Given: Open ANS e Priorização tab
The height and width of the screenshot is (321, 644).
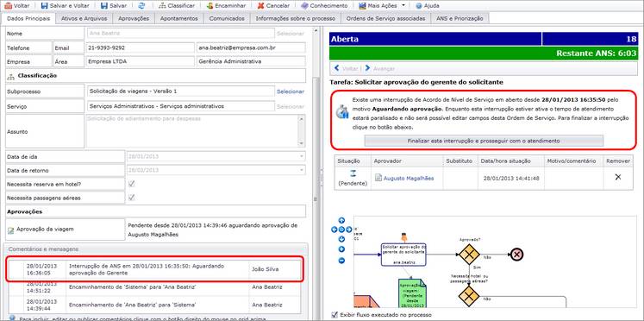Looking at the screenshot, I should (x=460, y=18).
